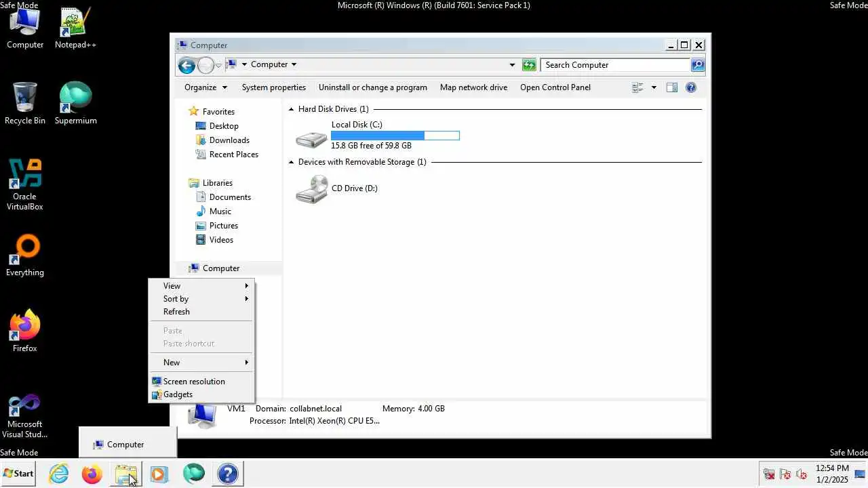Image resolution: width=868 pixels, height=488 pixels.
Task: Collapse the Hard Disk Drives group
Action: [292, 109]
